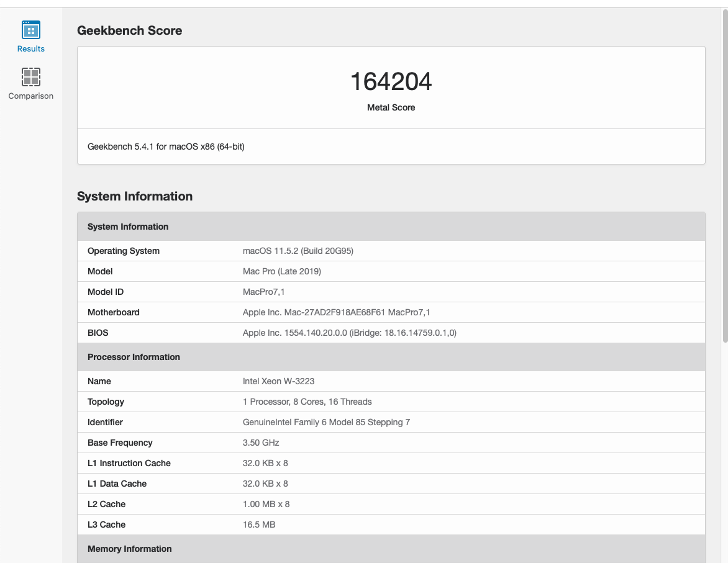
Task: Click the L1 Data Cache label
Action: tap(117, 484)
